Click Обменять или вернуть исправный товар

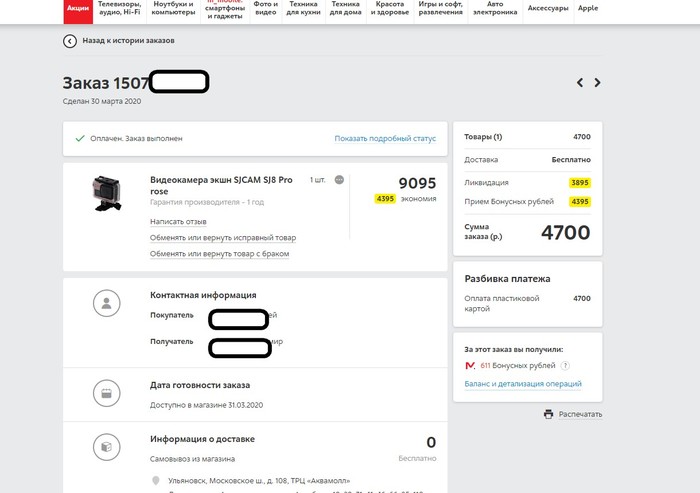tap(222, 238)
